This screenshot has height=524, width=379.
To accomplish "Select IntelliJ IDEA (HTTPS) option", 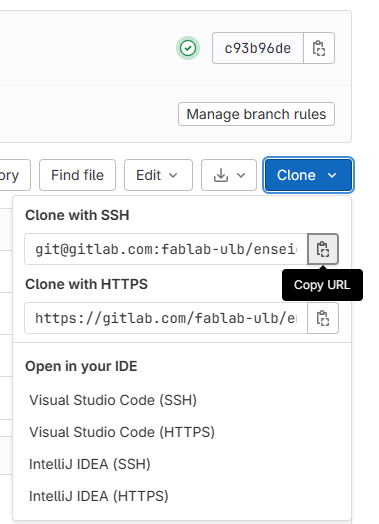I will tap(99, 496).
